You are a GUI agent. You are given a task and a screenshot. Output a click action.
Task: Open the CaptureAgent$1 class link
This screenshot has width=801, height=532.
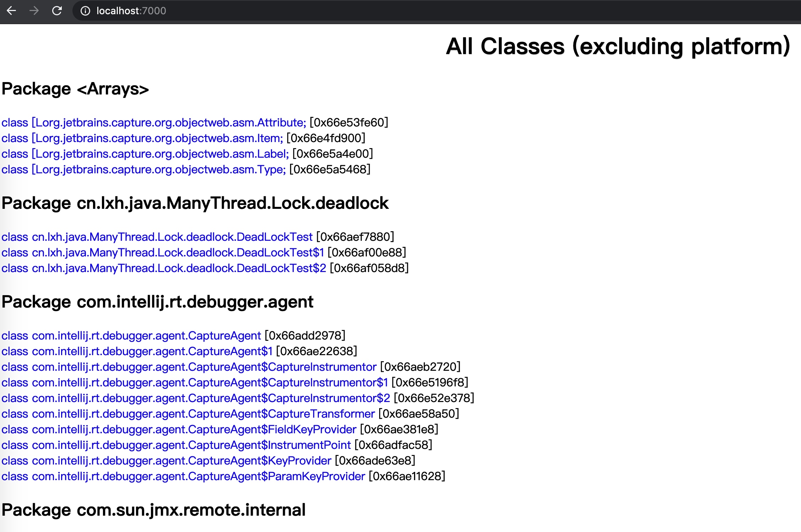click(137, 351)
